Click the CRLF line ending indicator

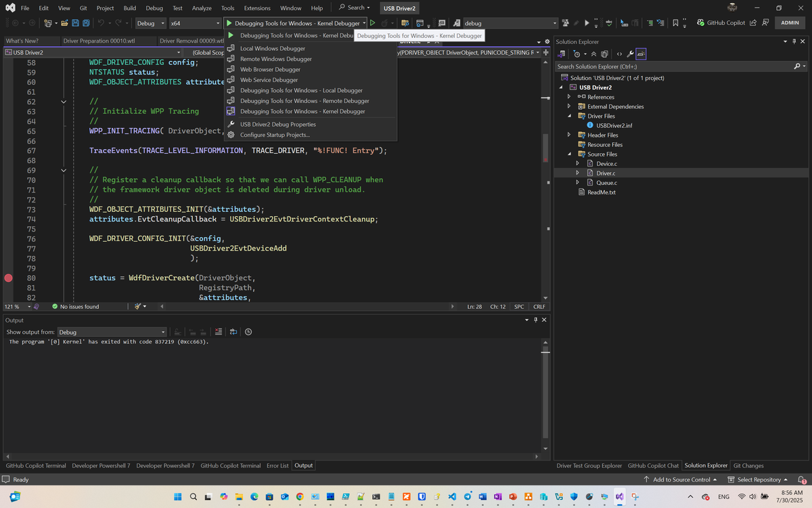click(539, 307)
